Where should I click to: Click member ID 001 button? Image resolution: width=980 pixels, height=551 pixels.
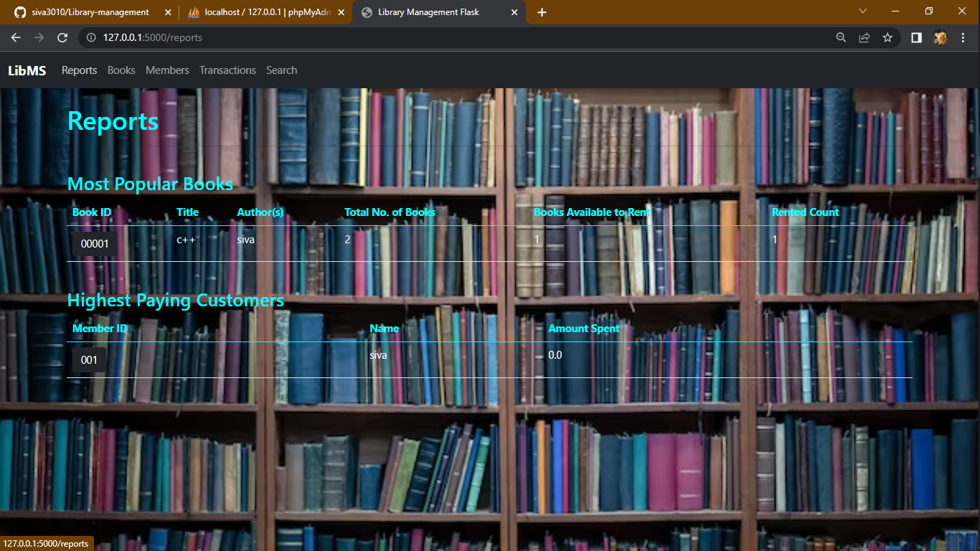click(89, 359)
